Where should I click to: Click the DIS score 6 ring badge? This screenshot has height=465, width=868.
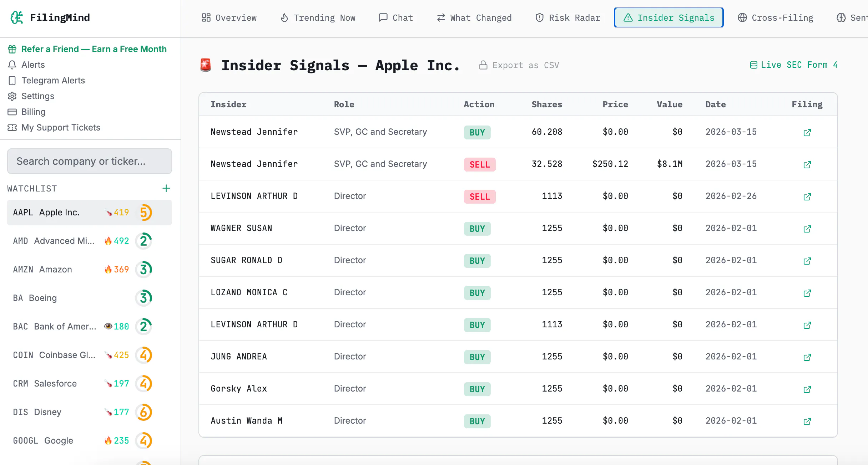[144, 412]
